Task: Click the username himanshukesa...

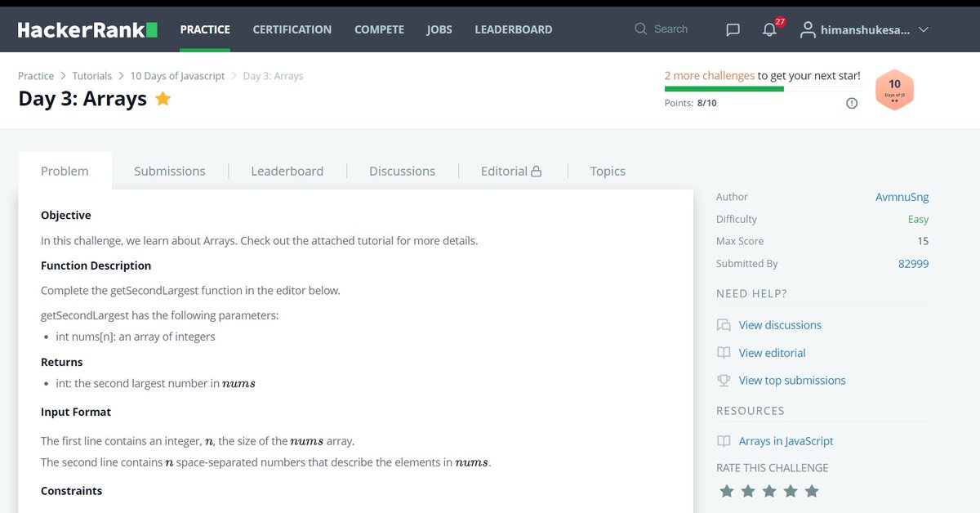Action: (x=865, y=29)
